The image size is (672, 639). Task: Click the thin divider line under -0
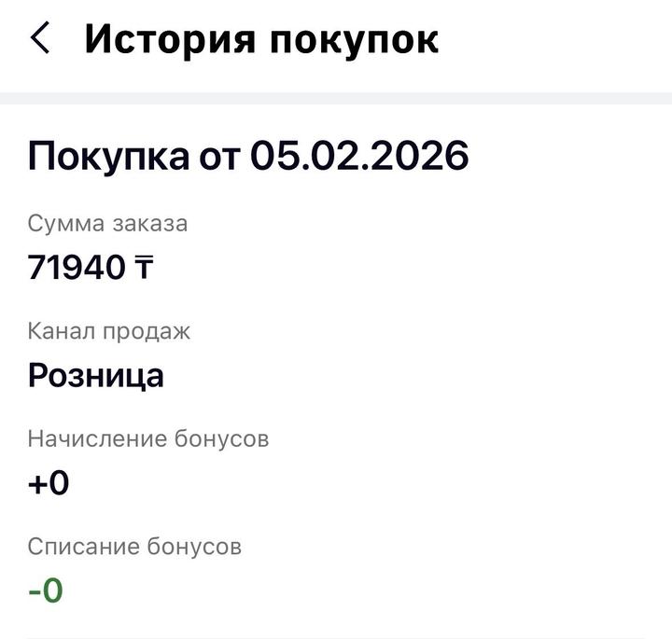(x=336, y=637)
